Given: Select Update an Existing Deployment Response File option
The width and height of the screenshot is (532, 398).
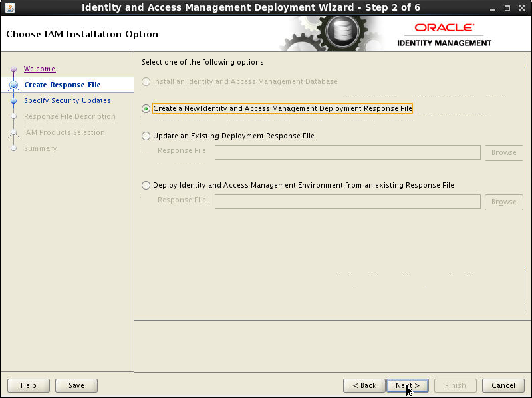Looking at the screenshot, I should (x=146, y=136).
